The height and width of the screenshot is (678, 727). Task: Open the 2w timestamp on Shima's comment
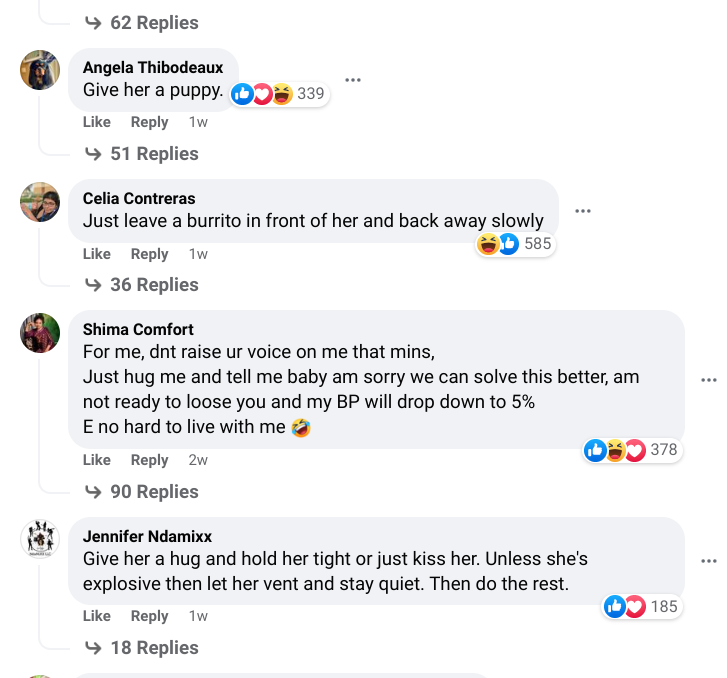198,460
